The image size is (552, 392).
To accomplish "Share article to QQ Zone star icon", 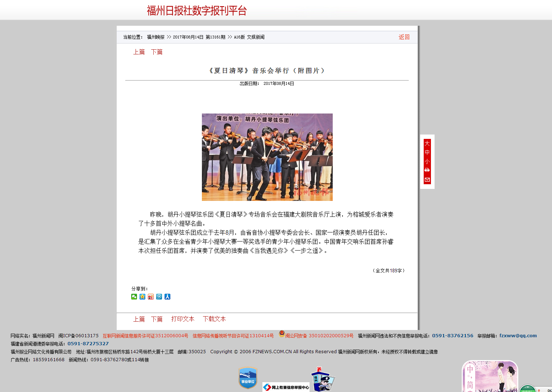I will (142, 297).
